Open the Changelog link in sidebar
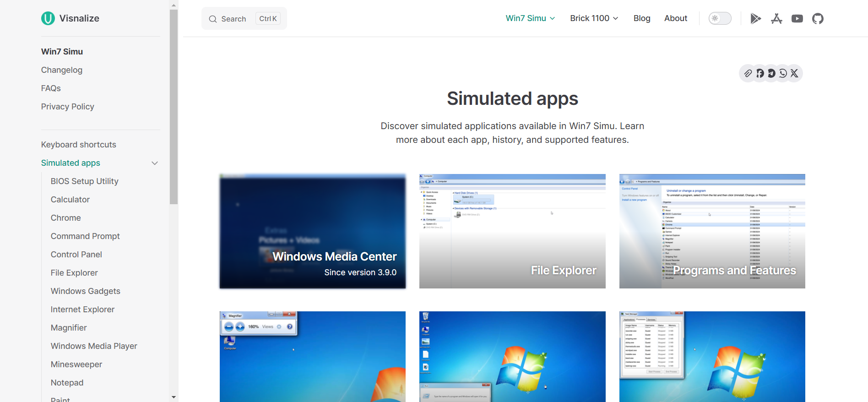The width and height of the screenshot is (868, 402). (x=62, y=70)
